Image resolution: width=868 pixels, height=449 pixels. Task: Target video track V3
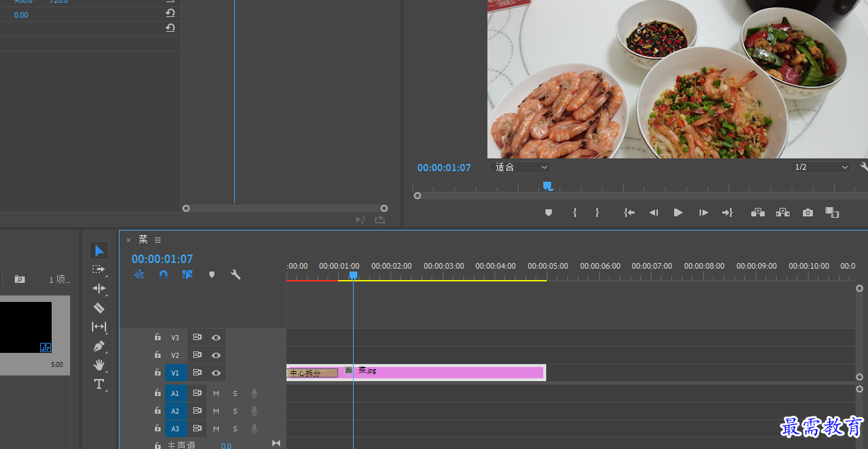[175, 337]
